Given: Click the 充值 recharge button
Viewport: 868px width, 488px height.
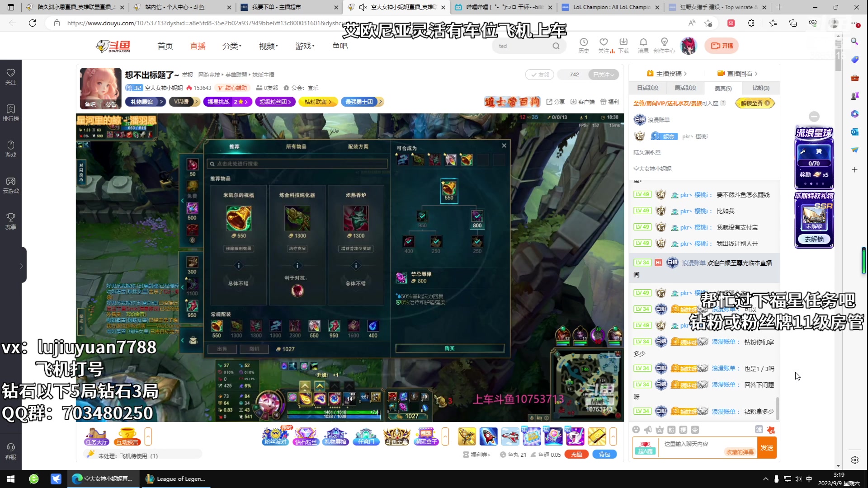Looking at the screenshot, I should 576,455.
